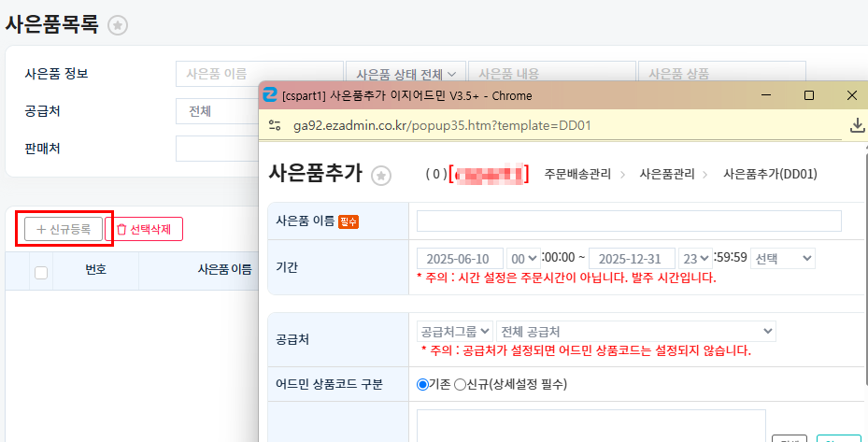Select the 기존 radio button
Viewport: 868px width, 442px height.
pyautogui.click(x=422, y=384)
